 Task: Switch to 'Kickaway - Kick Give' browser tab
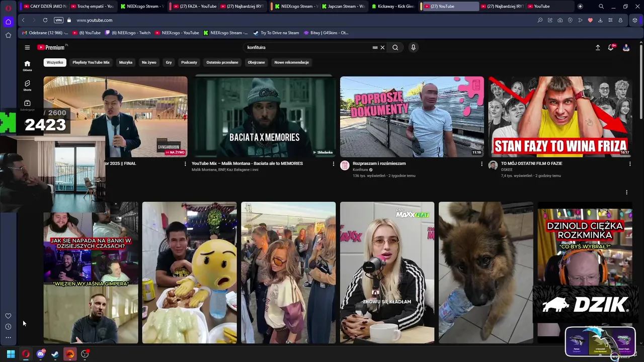coord(393,7)
